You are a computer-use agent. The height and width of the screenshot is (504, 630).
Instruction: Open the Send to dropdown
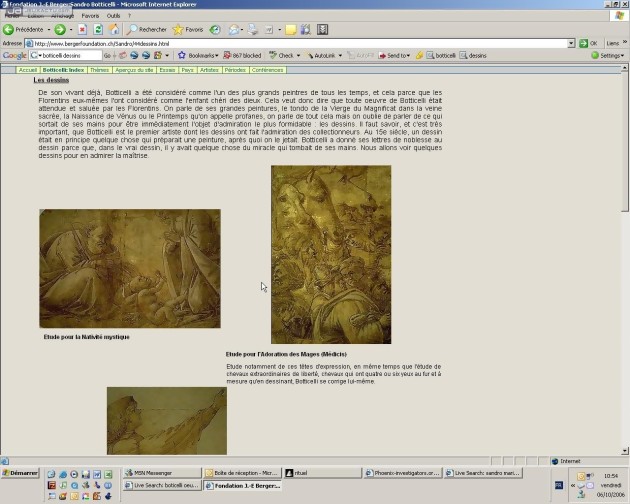point(395,55)
